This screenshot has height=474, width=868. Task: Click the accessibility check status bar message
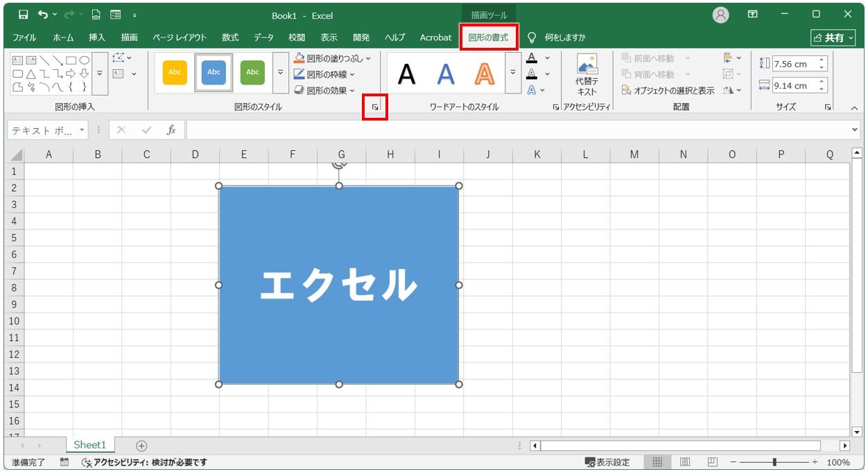144,462
